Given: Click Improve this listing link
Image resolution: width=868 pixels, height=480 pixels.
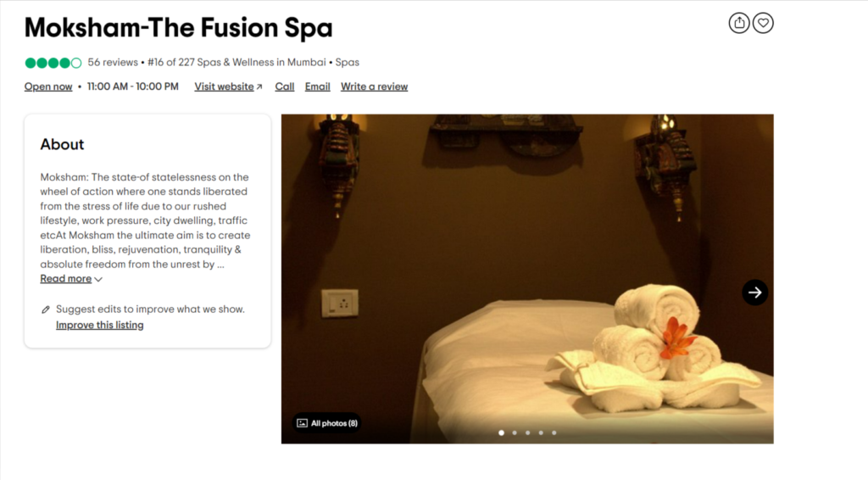Looking at the screenshot, I should [100, 325].
